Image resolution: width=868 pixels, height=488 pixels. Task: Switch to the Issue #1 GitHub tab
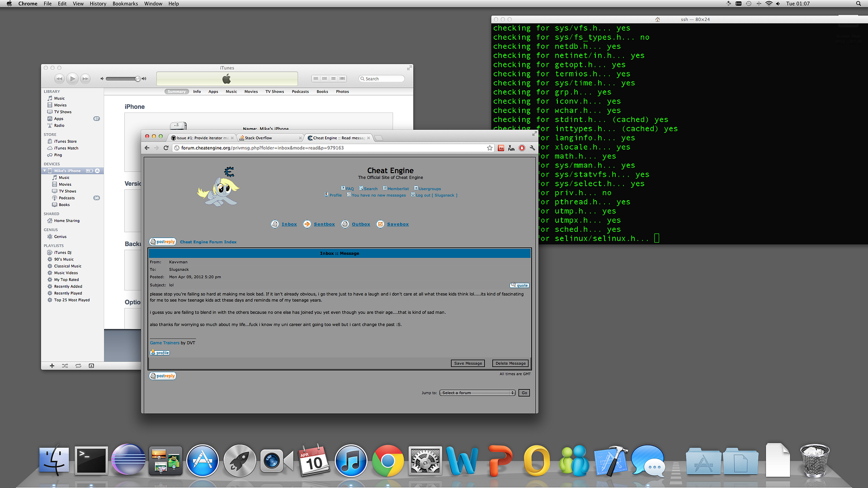coord(202,138)
